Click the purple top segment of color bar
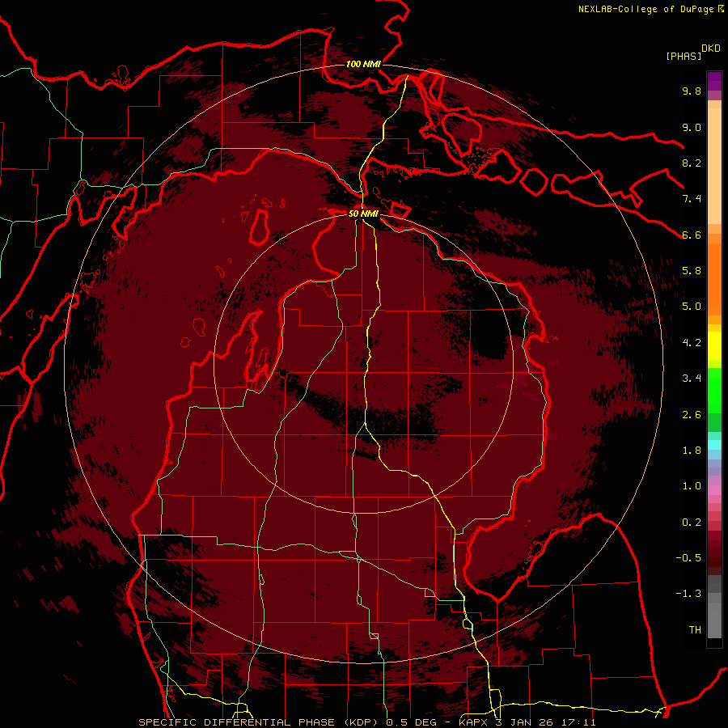This screenshot has height=728, width=728. [x=714, y=81]
